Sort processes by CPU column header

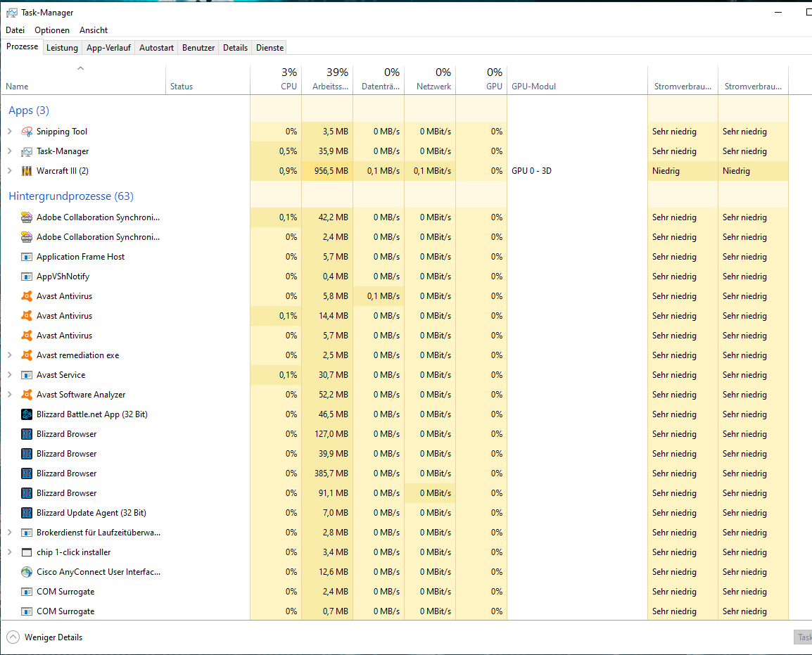coord(276,80)
